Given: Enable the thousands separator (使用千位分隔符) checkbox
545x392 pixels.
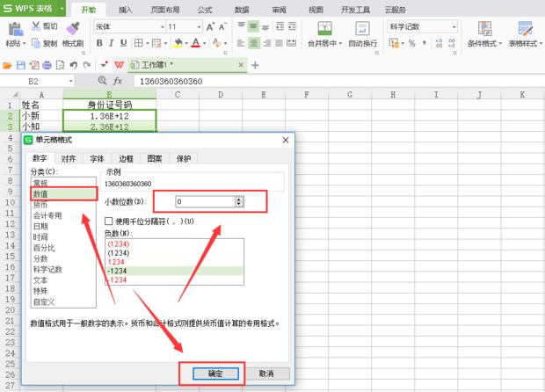Looking at the screenshot, I should click(x=109, y=221).
